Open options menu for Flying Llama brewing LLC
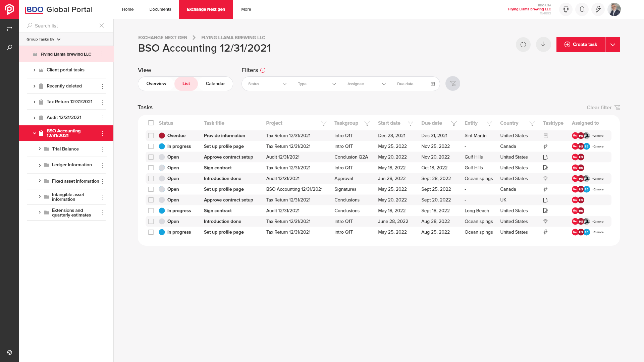Viewport: 644px width, 362px height. tap(102, 54)
